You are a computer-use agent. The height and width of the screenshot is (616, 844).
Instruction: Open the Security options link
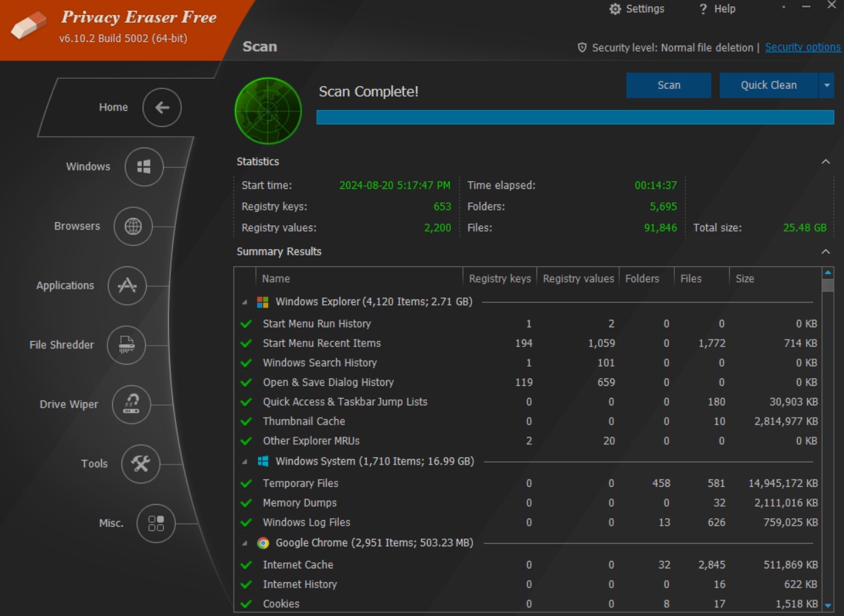coord(803,48)
